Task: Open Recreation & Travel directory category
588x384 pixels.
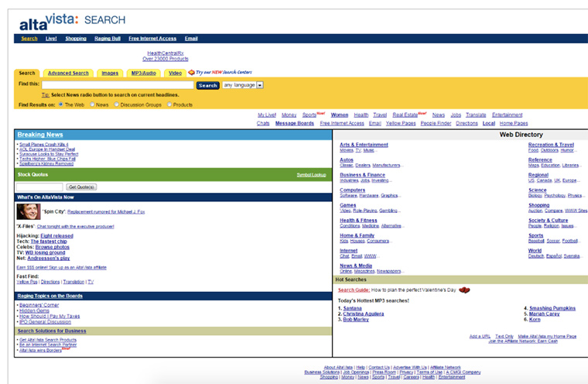Action: (x=551, y=145)
